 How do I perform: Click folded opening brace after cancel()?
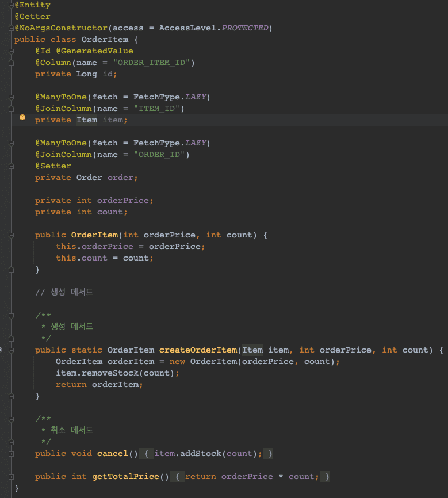coord(146,454)
